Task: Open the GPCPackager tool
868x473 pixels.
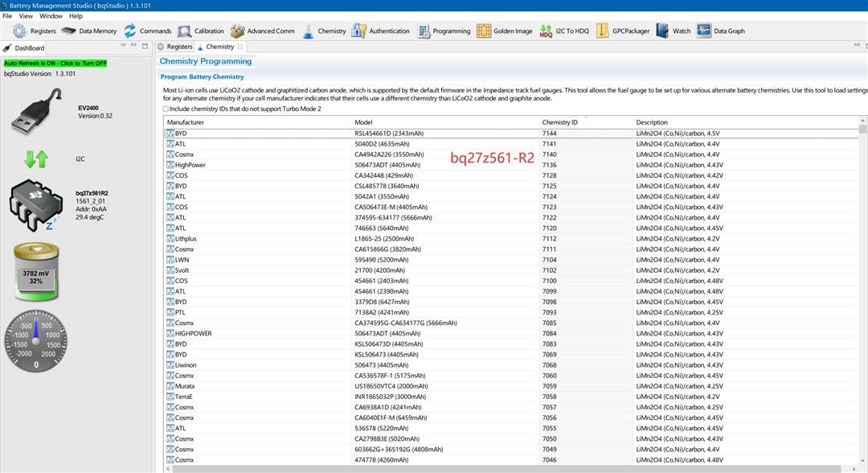Action: [623, 31]
